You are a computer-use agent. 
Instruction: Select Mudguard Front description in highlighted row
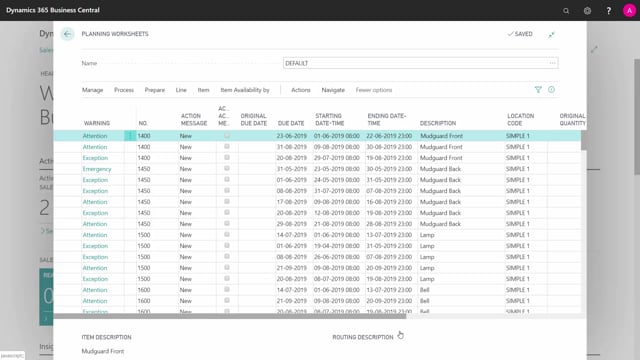click(441, 136)
